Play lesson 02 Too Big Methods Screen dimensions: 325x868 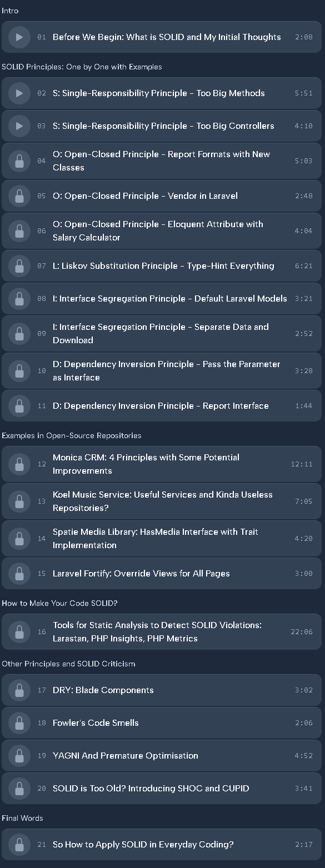19,93
